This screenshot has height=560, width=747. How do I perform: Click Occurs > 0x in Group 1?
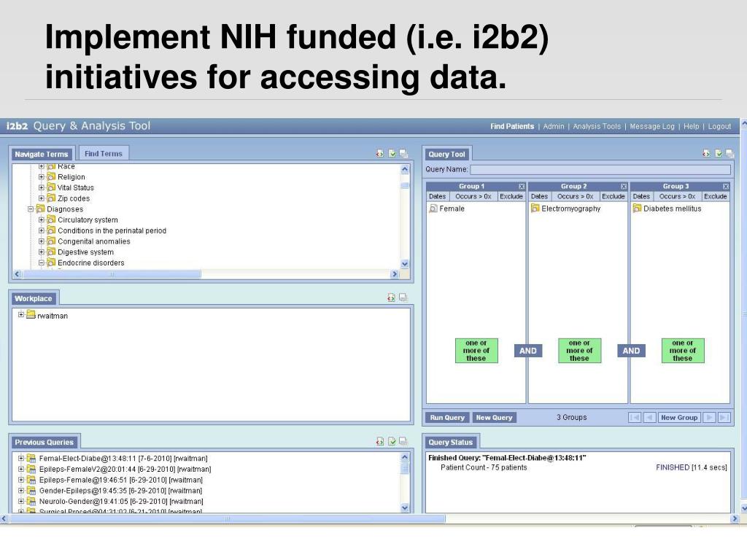[x=473, y=196]
